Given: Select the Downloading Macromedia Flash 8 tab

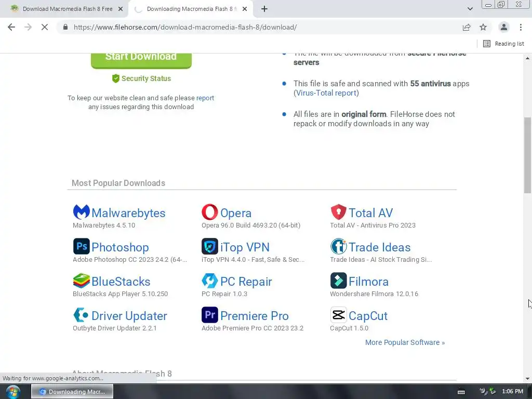Looking at the screenshot, I should pyautogui.click(x=190, y=9).
